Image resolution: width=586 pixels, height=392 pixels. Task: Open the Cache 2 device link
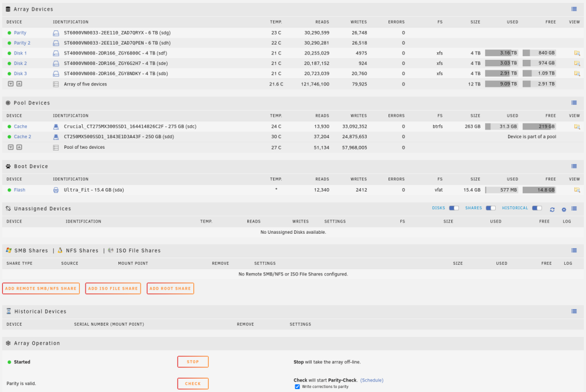[22, 137]
